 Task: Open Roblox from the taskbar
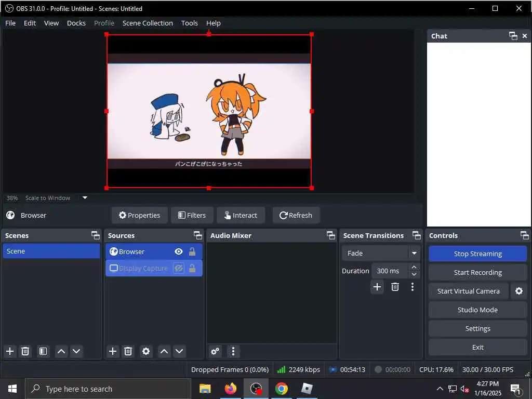pos(307,389)
